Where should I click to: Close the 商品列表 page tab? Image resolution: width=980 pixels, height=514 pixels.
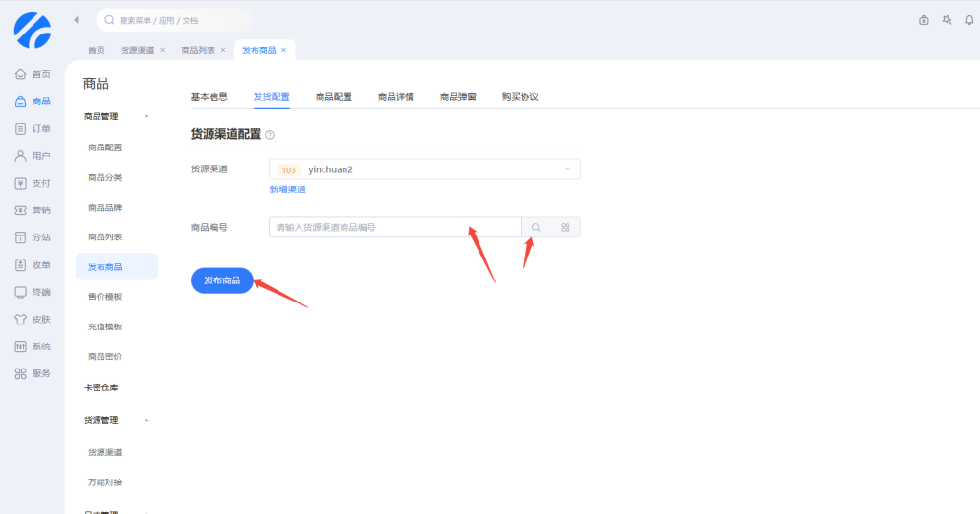point(223,50)
